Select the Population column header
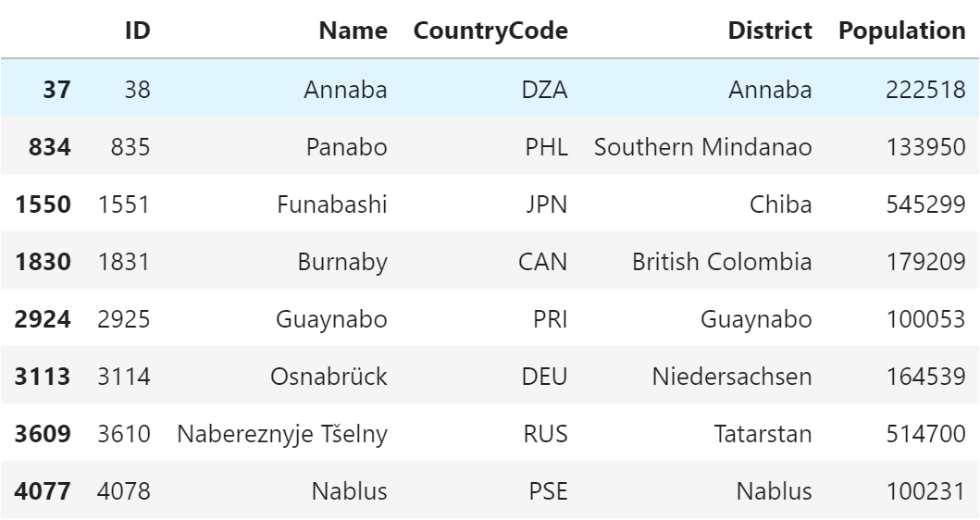Viewport: 980px width, 520px height. click(901, 31)
